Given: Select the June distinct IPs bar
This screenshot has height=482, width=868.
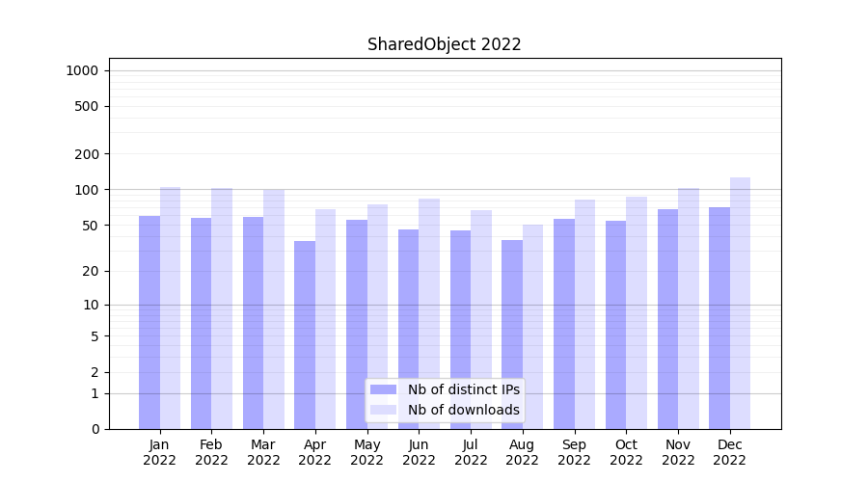Looking at the screenshot, I should click(409, 329).
